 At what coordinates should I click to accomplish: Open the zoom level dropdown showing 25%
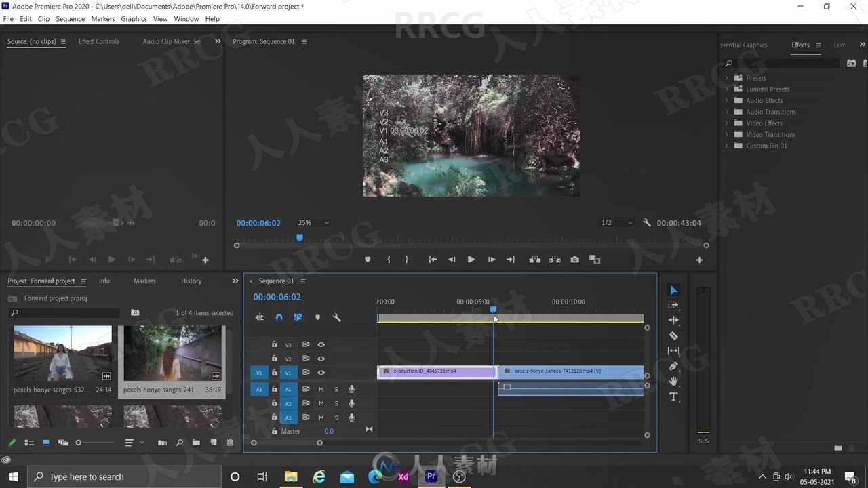(313, 222)
